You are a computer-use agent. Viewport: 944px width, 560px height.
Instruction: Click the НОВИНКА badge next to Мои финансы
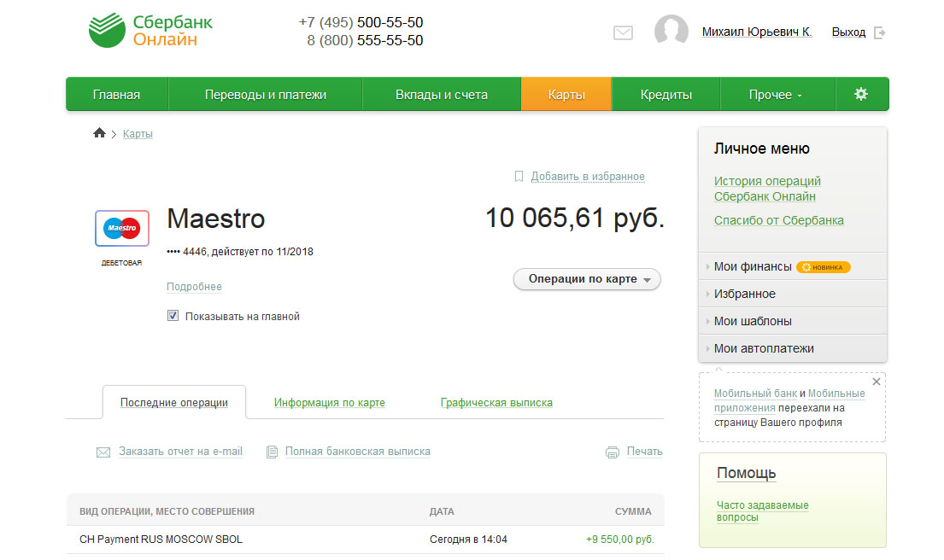pos(823,267)
